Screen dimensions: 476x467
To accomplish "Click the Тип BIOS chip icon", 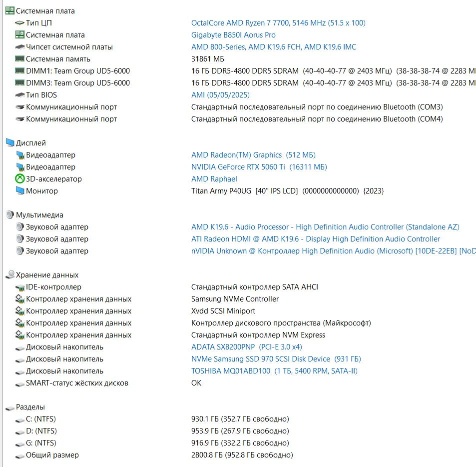I will click(x=20, y=95).
